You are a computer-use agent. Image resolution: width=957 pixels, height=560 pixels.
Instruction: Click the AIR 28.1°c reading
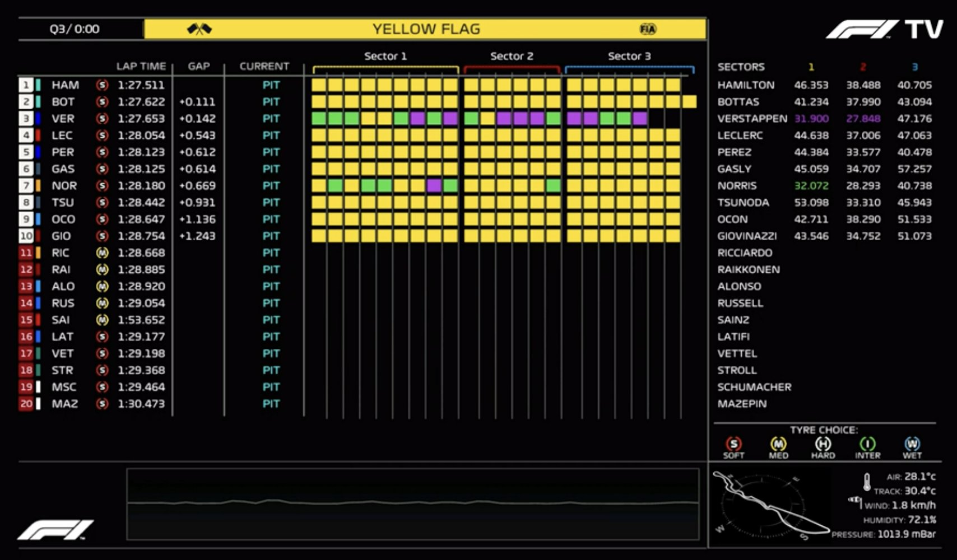(911, 477)
